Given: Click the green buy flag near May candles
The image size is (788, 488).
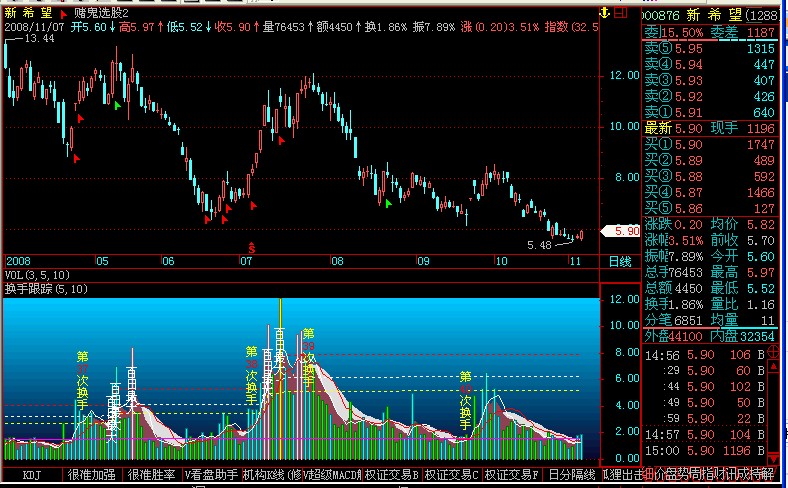Looking at the screenshot, I should coord(118,106).
